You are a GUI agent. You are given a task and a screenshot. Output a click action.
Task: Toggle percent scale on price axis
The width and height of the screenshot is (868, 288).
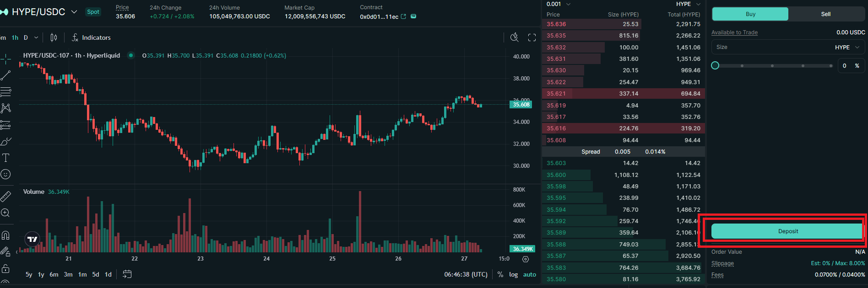[500, 274]
